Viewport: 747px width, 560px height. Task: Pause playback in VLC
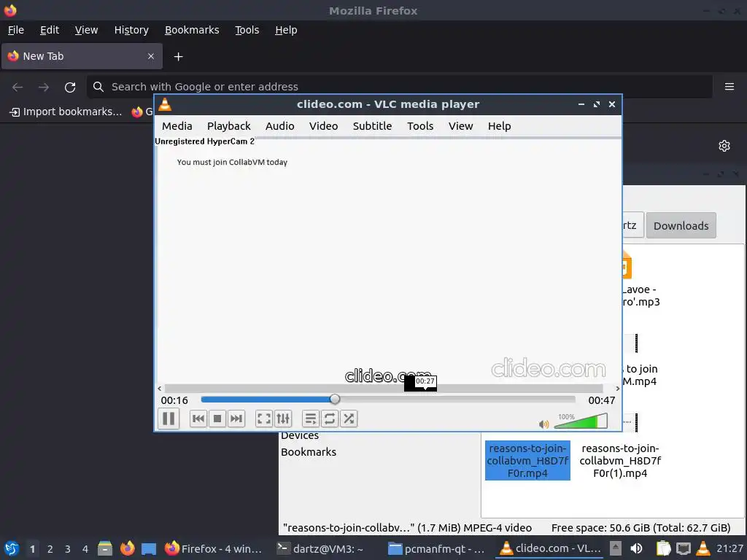pos(169,419)
